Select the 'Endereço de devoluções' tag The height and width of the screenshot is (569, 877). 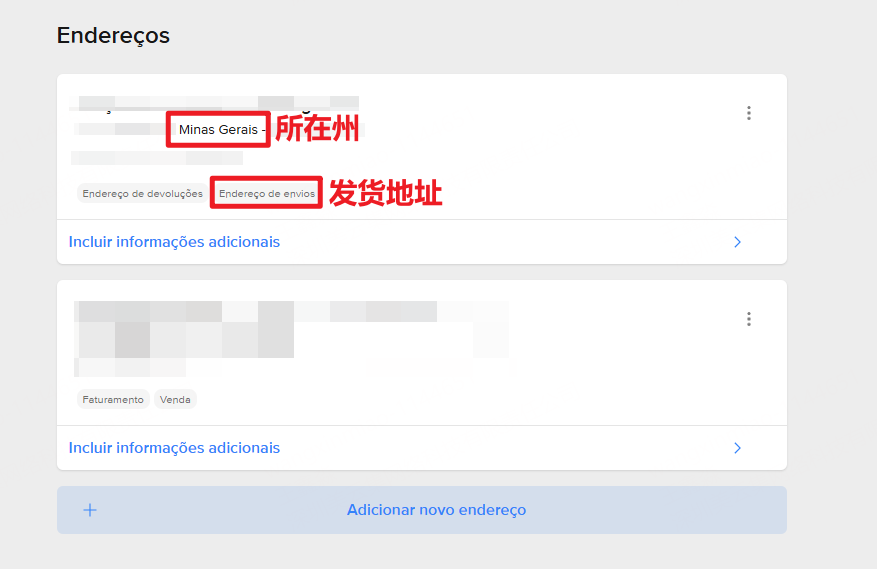pos(142,194)
